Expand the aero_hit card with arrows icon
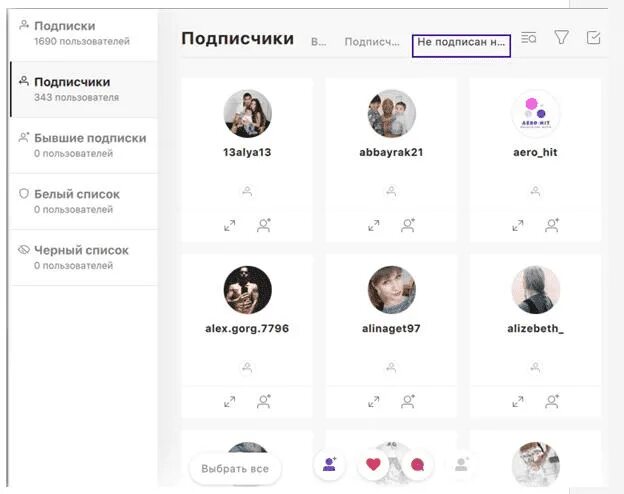This screenshot has width=624, height=494. click(x=518, y=226)
